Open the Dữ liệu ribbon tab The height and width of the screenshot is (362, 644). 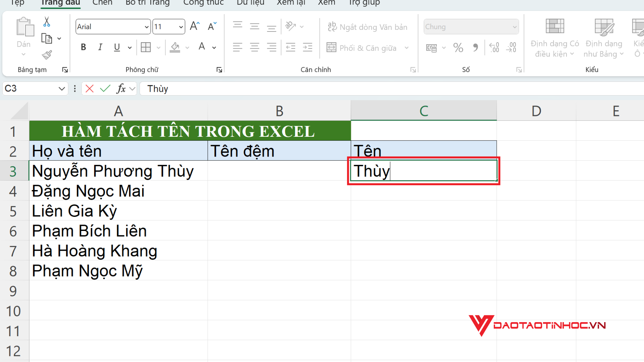click(x=251, y=3)
